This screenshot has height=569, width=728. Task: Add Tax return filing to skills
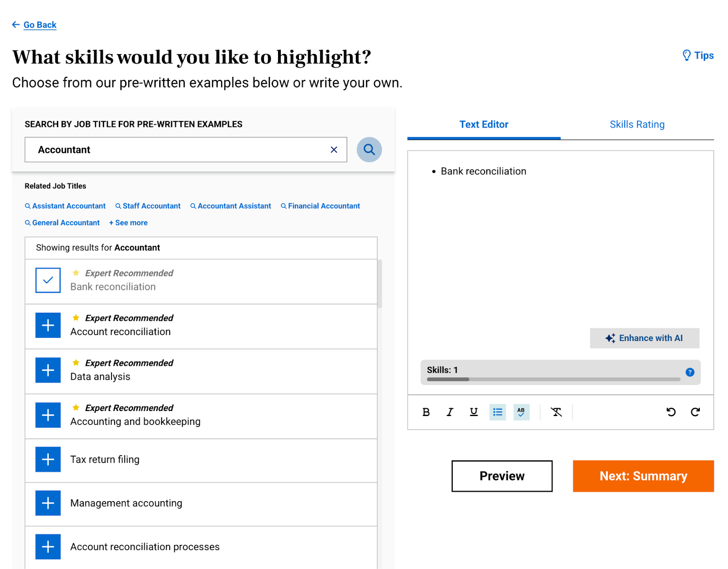47,459
